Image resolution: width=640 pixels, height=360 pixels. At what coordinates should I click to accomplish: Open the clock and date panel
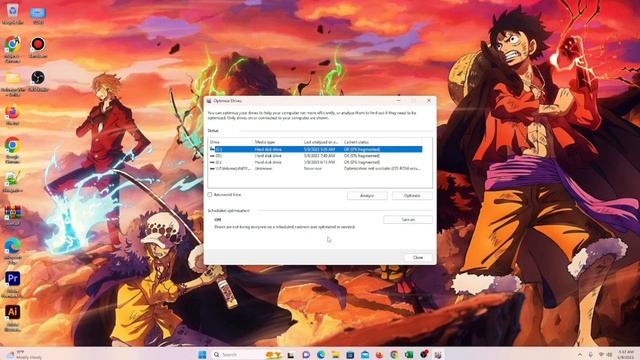626,354
